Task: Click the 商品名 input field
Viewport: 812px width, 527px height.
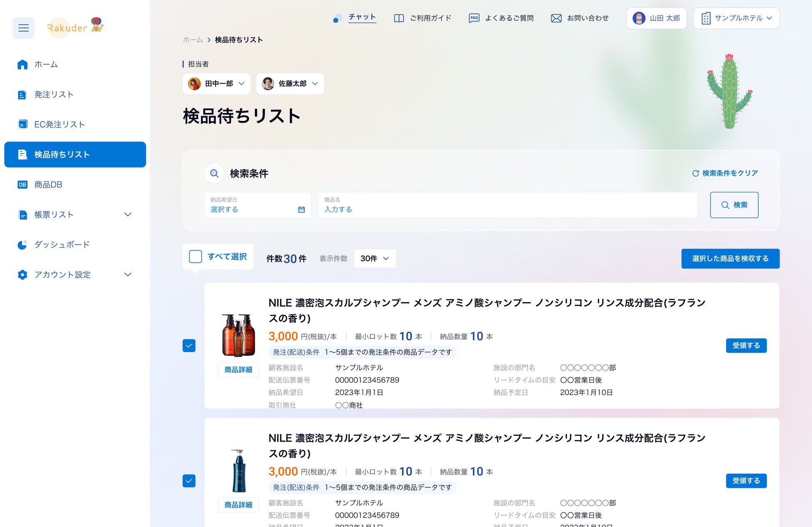Action: click(x=507, y=205)
